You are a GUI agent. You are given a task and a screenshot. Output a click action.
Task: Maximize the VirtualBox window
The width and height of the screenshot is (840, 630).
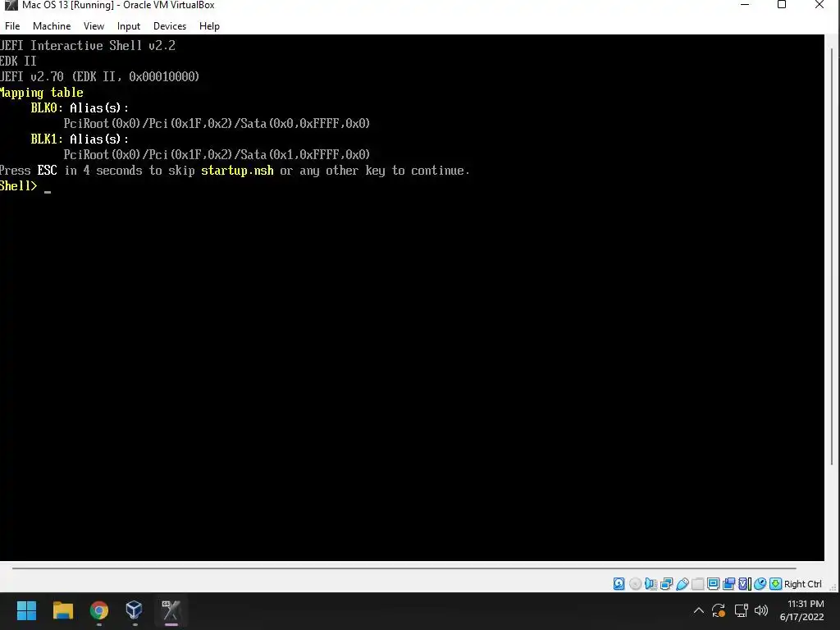coord(782,6)
